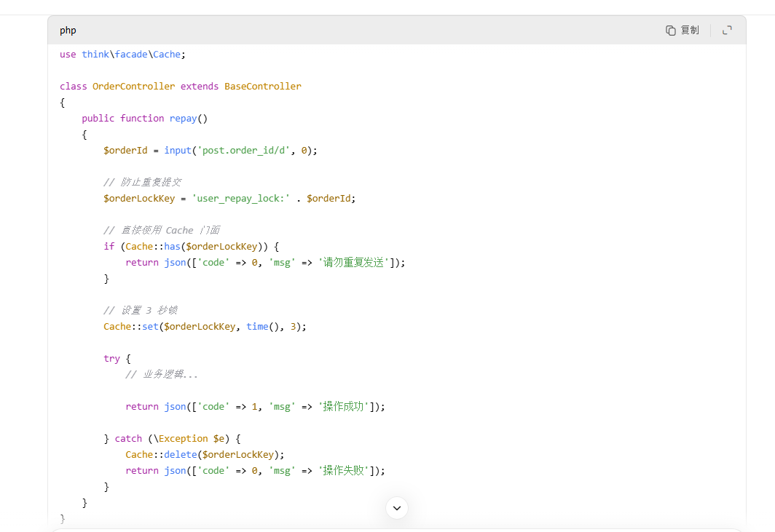
Task: Expand code block to fullscreen
Action: click(x=727, y=30)
